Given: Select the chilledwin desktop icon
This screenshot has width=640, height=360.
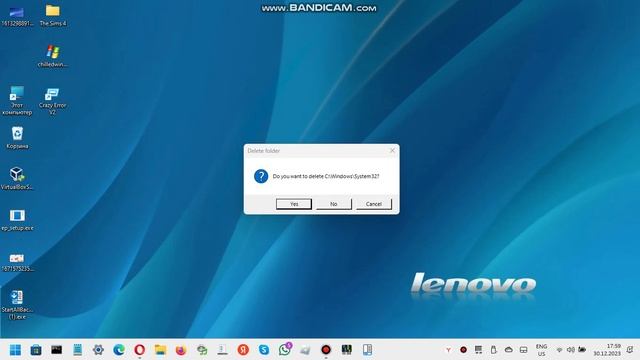Looking at the screenshot, I should tap(53, 56).
